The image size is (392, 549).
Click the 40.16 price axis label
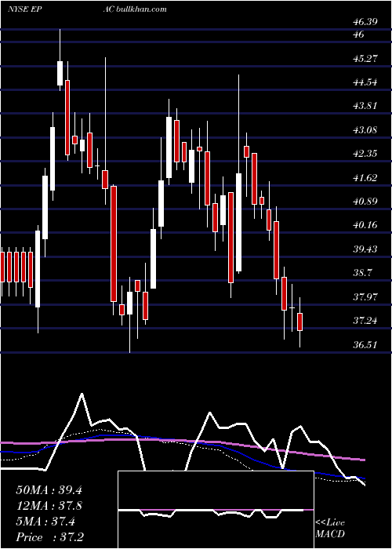pos(365,225)
